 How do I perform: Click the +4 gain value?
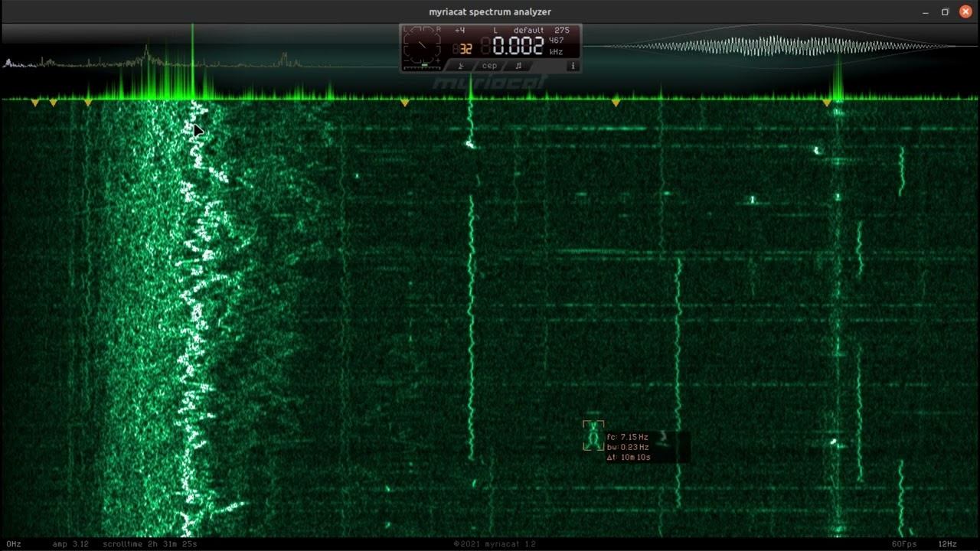(459, 31)
